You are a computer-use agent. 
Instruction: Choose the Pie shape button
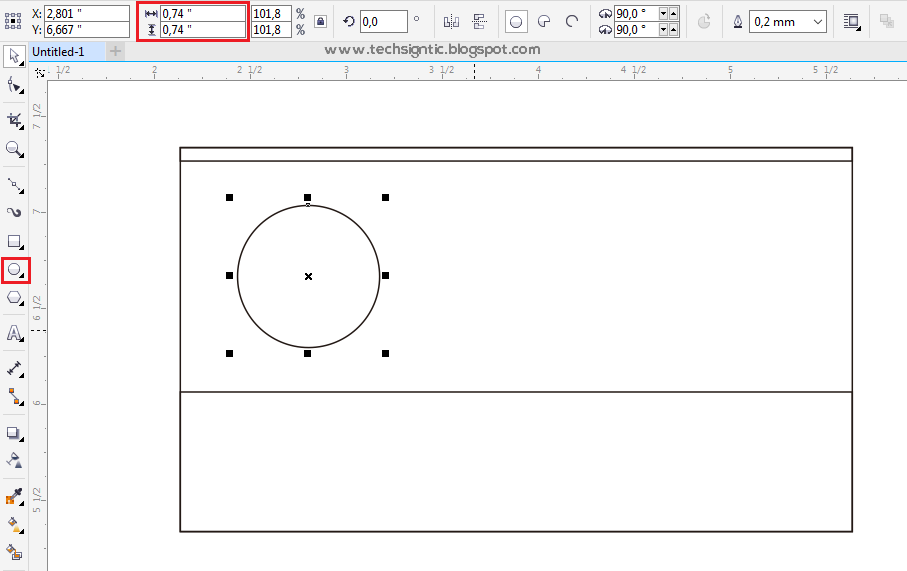(x=544, y=22)
